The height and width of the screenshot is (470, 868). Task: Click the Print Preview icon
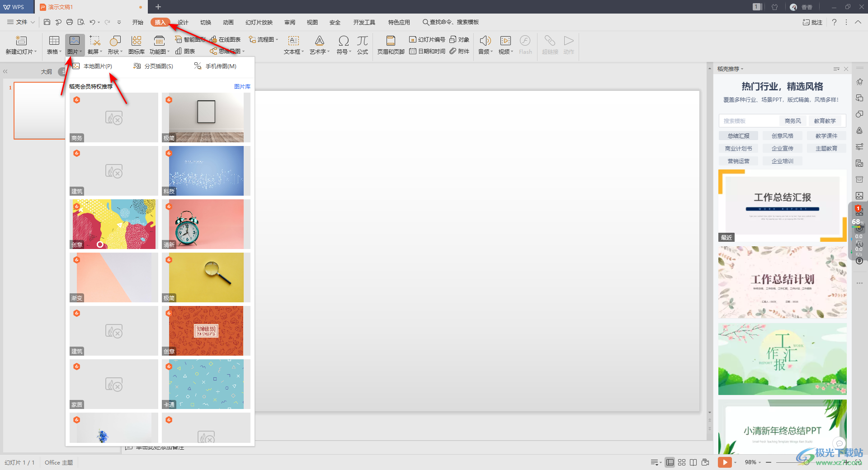(81, 22)
